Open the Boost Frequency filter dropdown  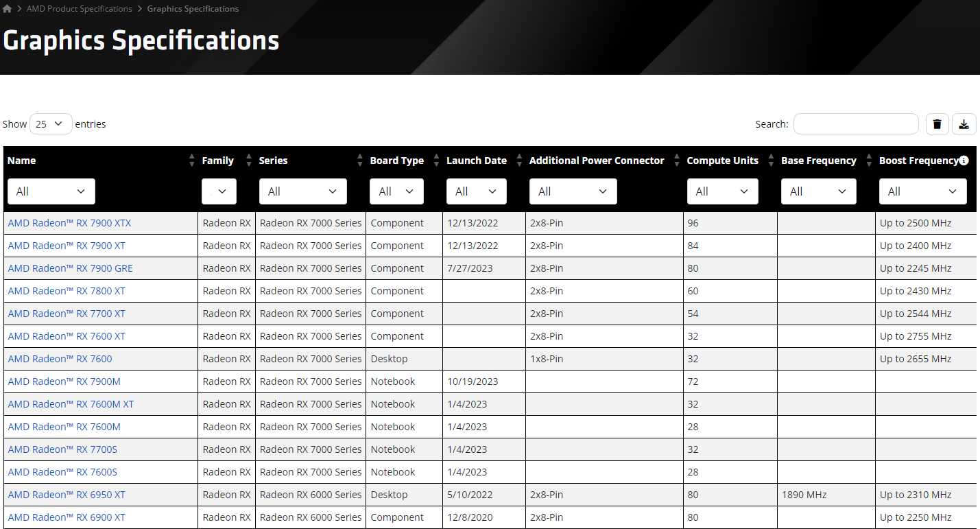pos(923,191)
